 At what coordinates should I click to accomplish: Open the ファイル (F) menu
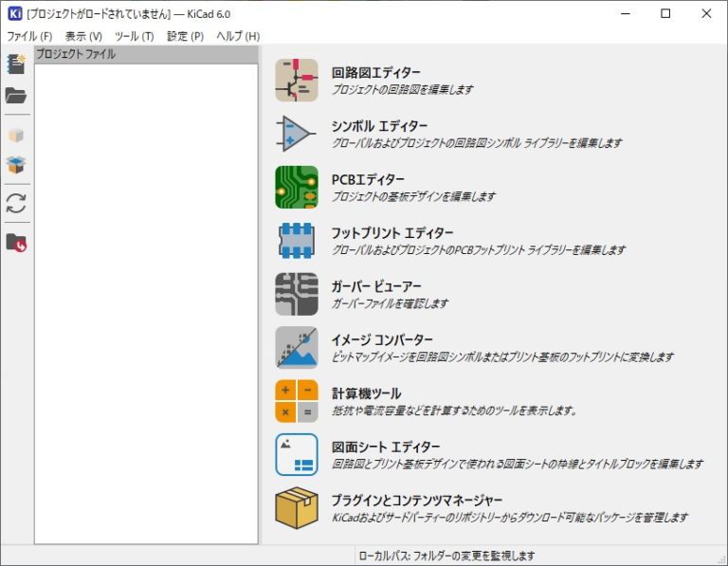pyautogui.click(x=29, y=36)
